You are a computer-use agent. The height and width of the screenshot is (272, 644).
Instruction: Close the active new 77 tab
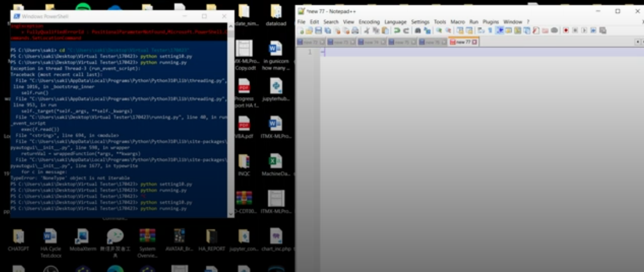pyautogui.click(x=474, y=42)
